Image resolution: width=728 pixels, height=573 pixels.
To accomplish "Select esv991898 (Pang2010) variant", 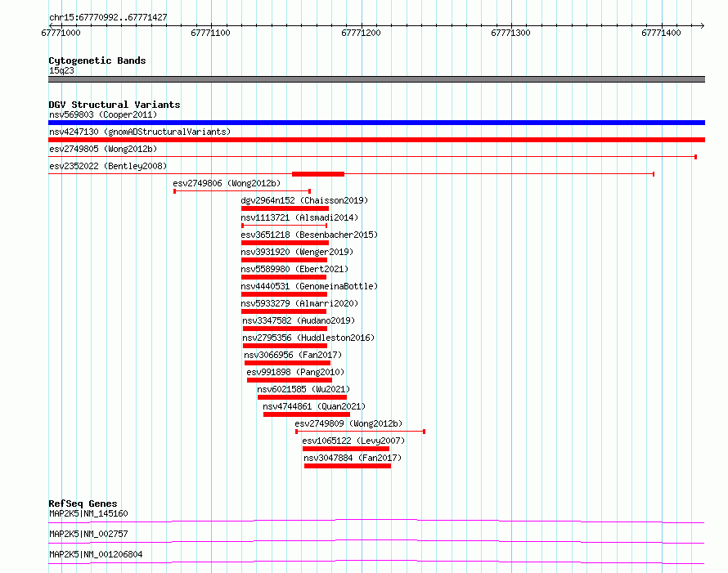I will click(x=295, y=372).
